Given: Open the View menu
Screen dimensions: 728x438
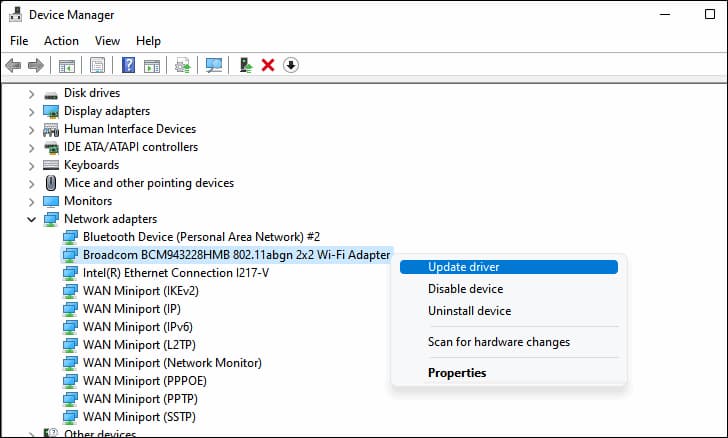Looking at the screenshot, I should click(x=107, y=41).
